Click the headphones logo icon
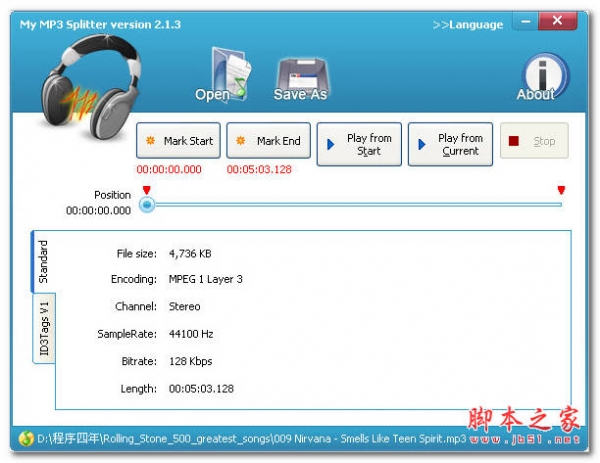600x463 pixels. (91, 86)
